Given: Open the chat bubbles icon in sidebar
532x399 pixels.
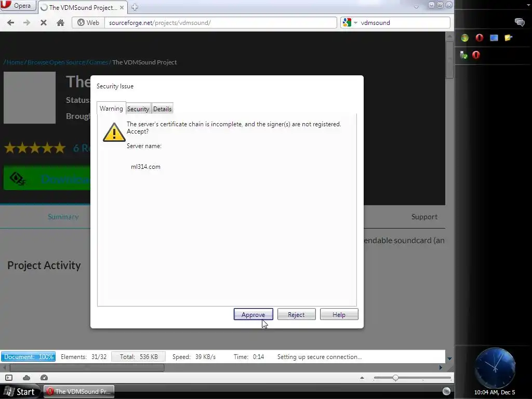Looking at the screenshot, I should pos(520,22).
